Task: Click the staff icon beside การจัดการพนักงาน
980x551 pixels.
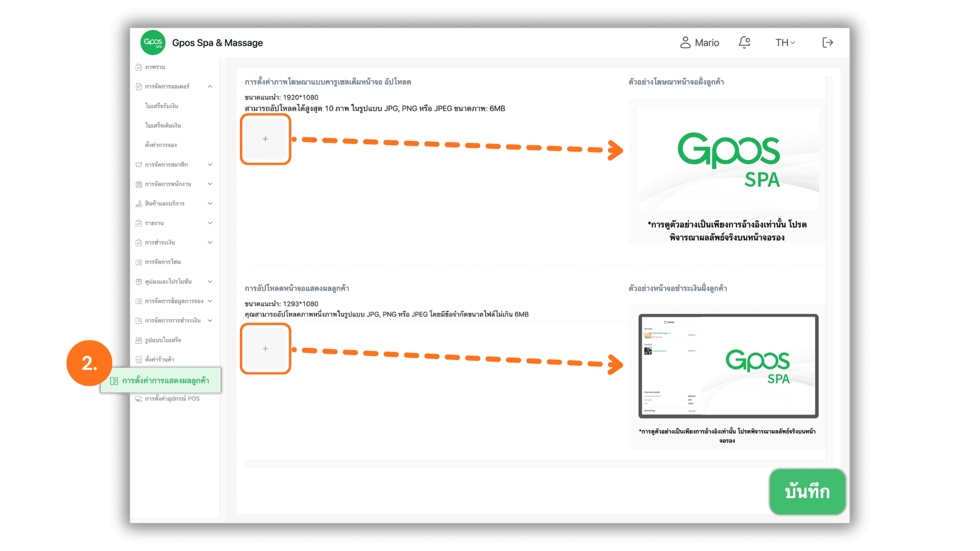Action: pos(138,184)
